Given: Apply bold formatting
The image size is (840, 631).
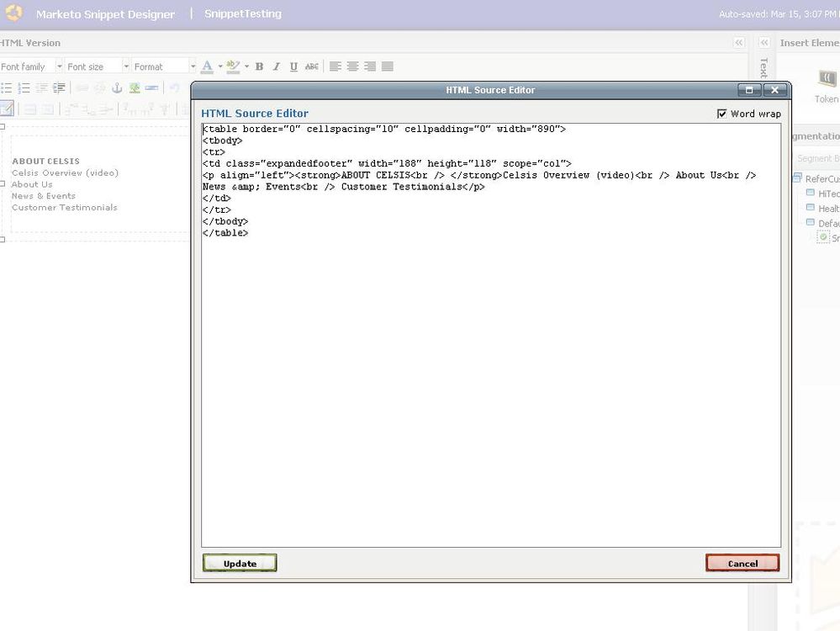Looking at the screenshot, I should [259, 66].
